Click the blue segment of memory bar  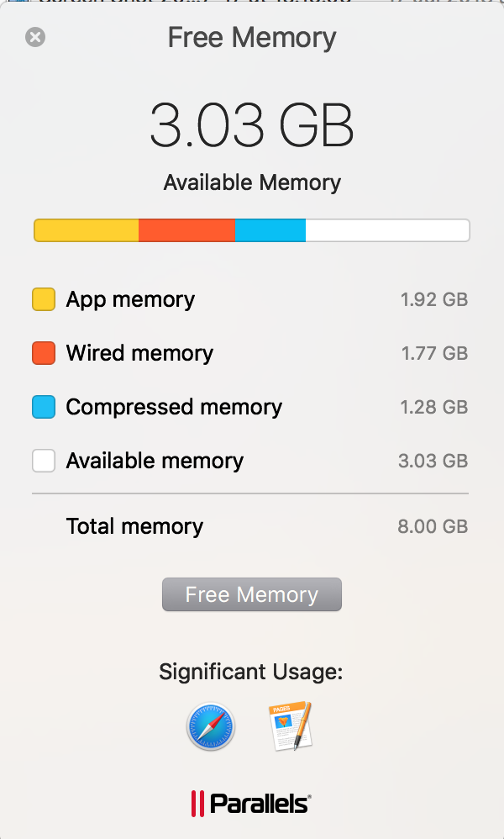click(270, 230)
